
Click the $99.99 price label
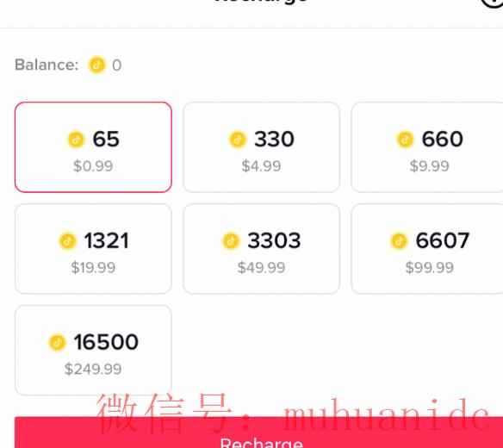point(430,268)
